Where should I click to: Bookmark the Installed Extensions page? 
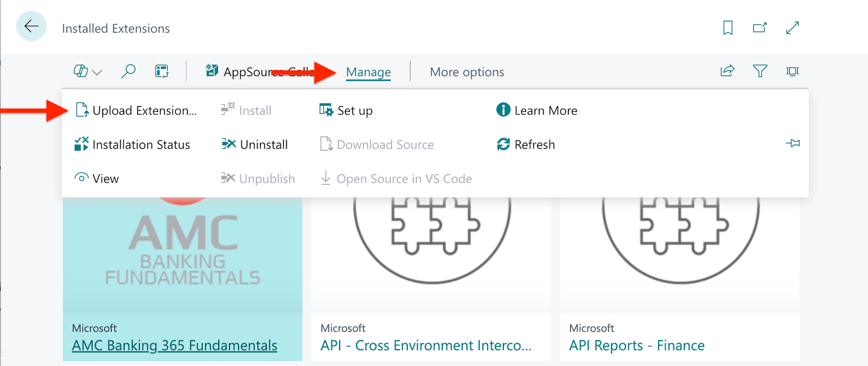tap(727, 28)
